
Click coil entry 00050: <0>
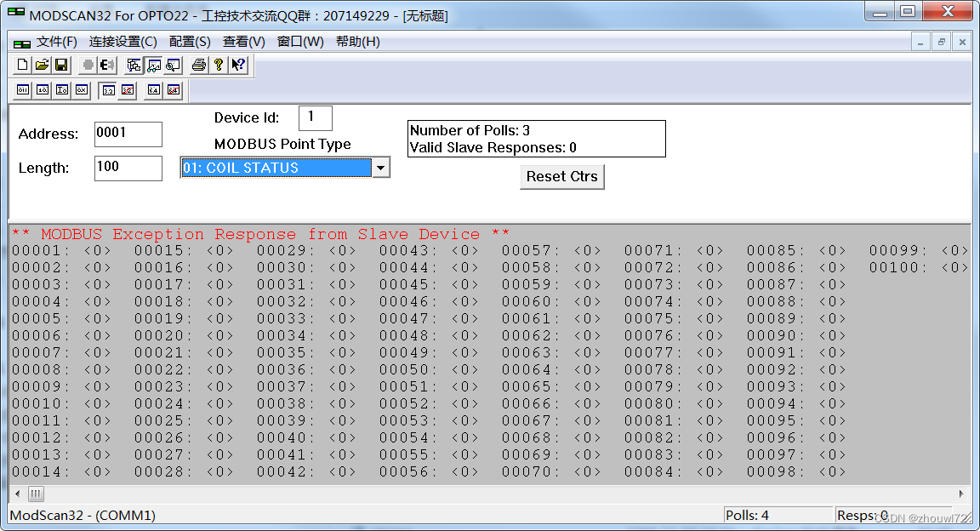429,369
